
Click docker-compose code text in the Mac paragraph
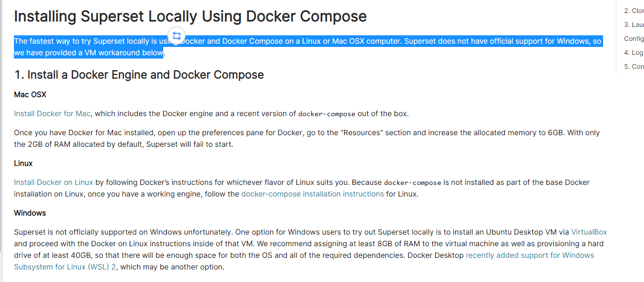326,114
